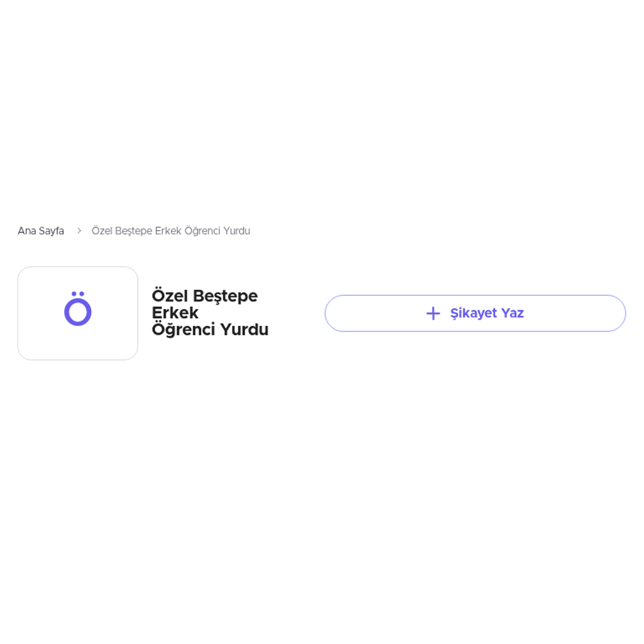Select the Şikayet Yaz button

pos(475,313)
